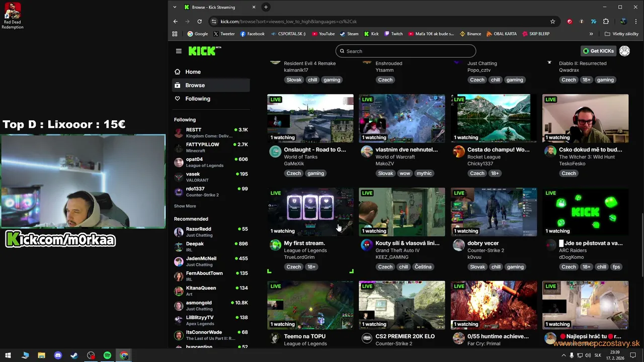This screenshot has width=644, height=362.
Task: Go back in browser history
Action: click(x=175, y=22)
